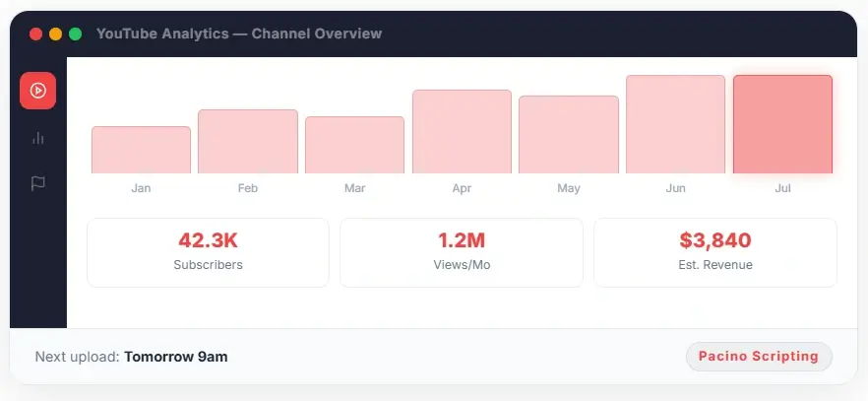Click the Pacino Scripting pill button
The image size is (868, 401).
pos(759,356)
